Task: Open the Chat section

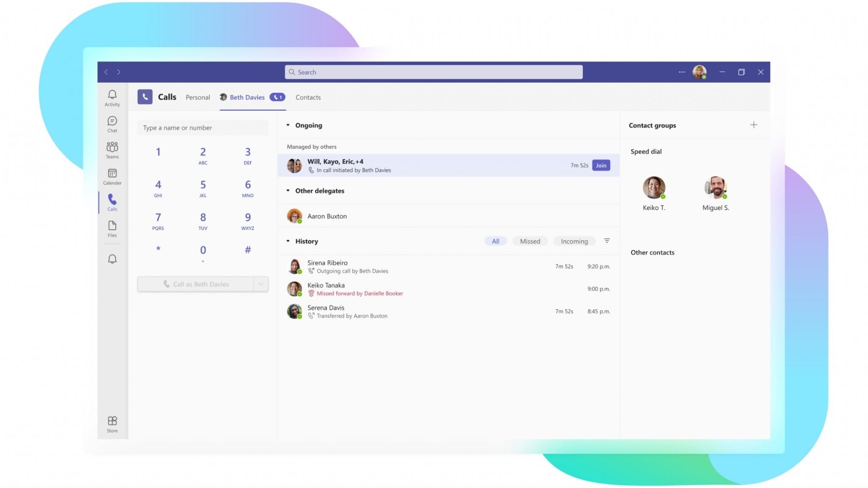Action: (x=112, y=124)
